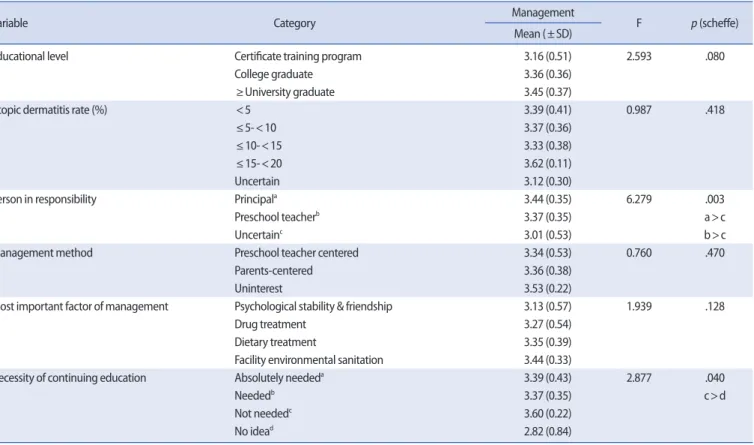
Task: Click the 'Atopic dermatitis rate (%)' variable
Action: 53,110
